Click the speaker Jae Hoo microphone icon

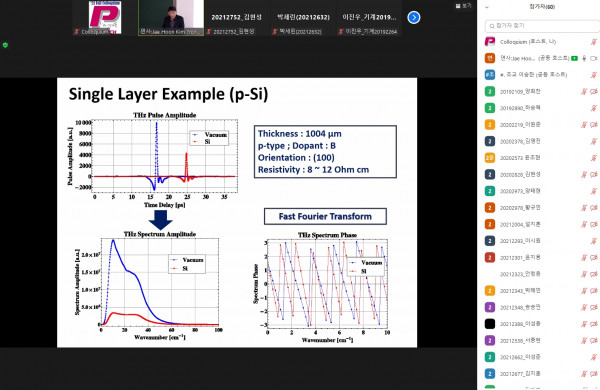[584, 58]
